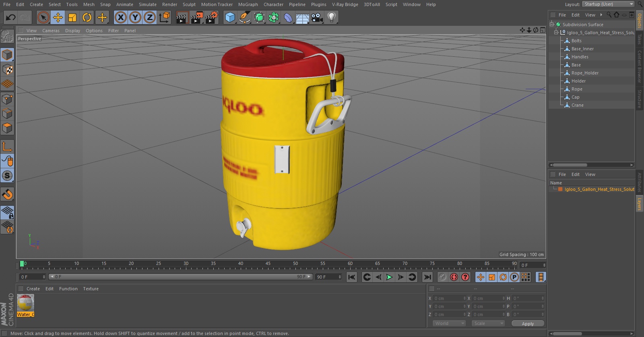The image size is (644, 337).
Task: Activate the Scale tool in top toolbar
Action: click(72, 17)
